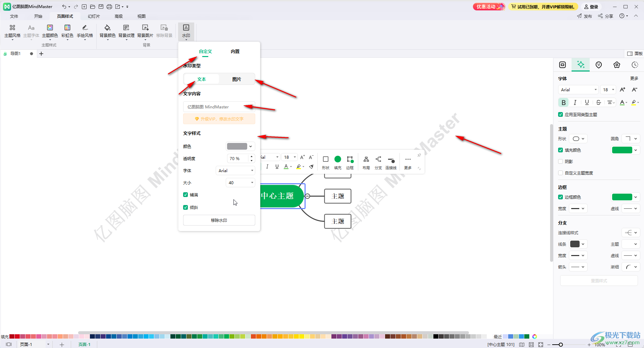Screen dimensions: 644x348
Task: Open the 彩虹色 rainbow color option
Action: pyautogui.click(x=67, y=32)
